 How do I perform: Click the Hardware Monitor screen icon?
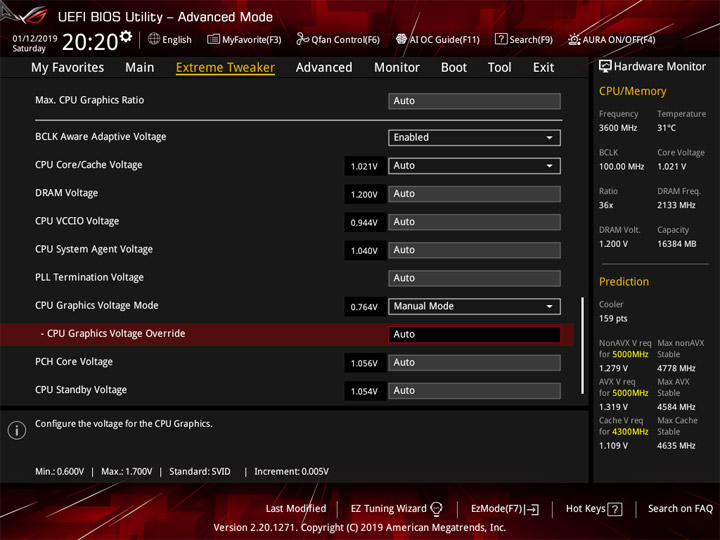(605, 67)
